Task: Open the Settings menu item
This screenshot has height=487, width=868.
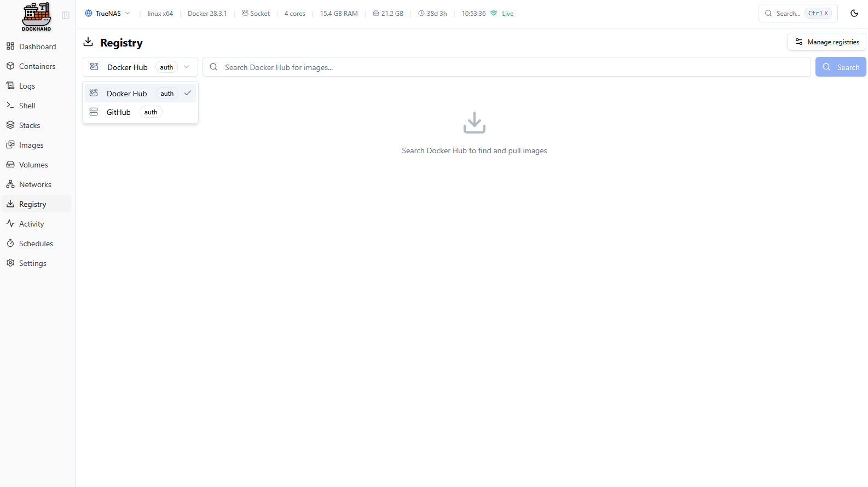Action: (x=32, y=263)
